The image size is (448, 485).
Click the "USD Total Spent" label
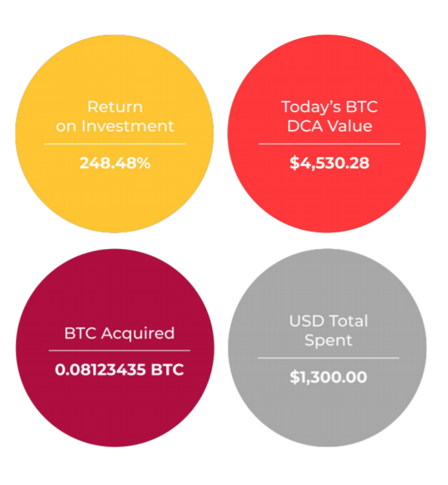coord(328,331)
